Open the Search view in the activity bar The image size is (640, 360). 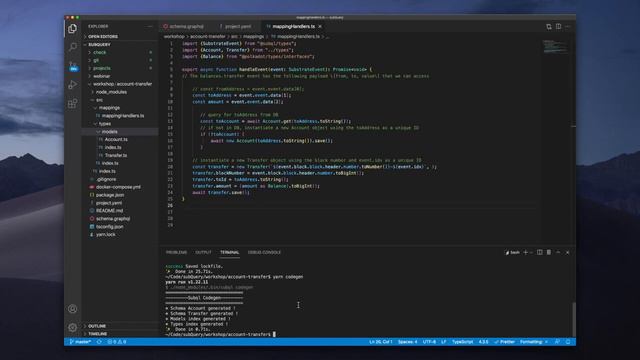73,47
